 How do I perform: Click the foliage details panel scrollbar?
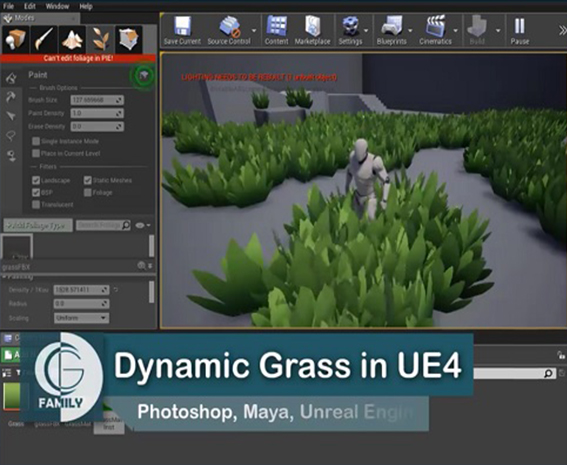tap(152, 292)
